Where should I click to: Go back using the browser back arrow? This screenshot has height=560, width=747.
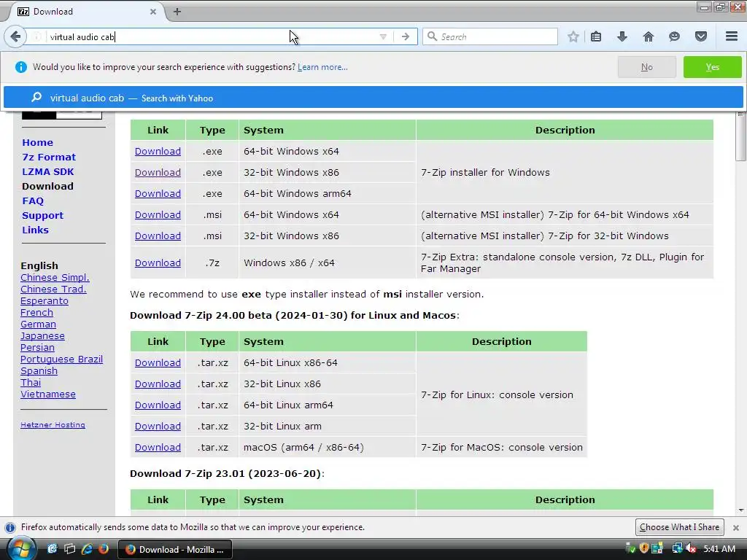pos(15,36)
